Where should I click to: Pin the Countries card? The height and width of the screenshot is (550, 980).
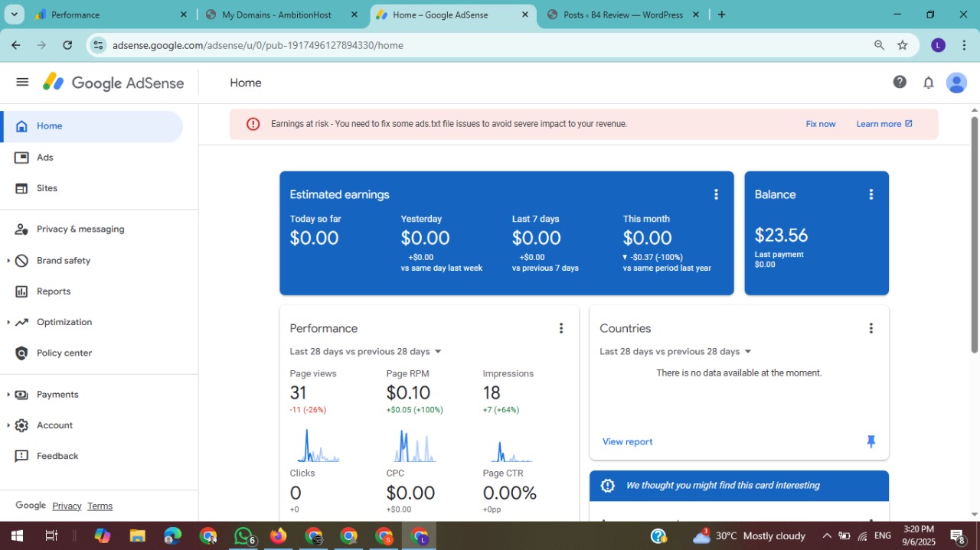(871, 441)
